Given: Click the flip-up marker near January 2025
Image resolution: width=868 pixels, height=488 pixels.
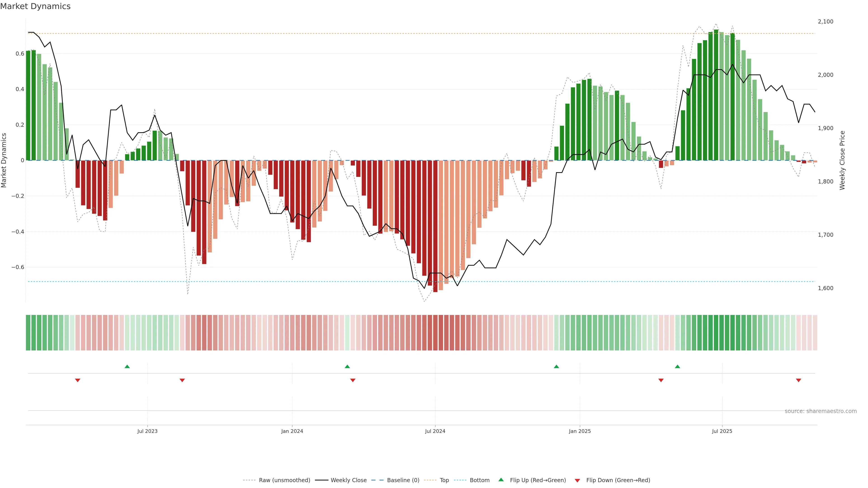Looking at the screenshot, I should pyautogui.click(x=556, y=366).
